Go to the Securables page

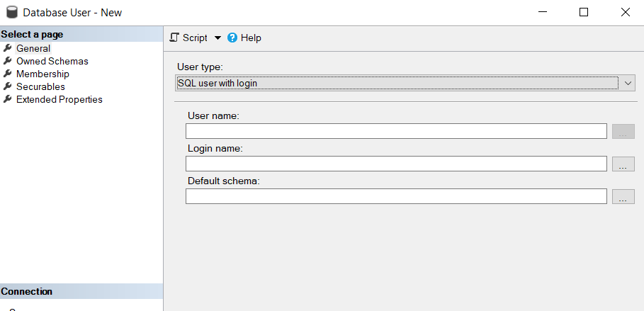click(x=40, y=86)
